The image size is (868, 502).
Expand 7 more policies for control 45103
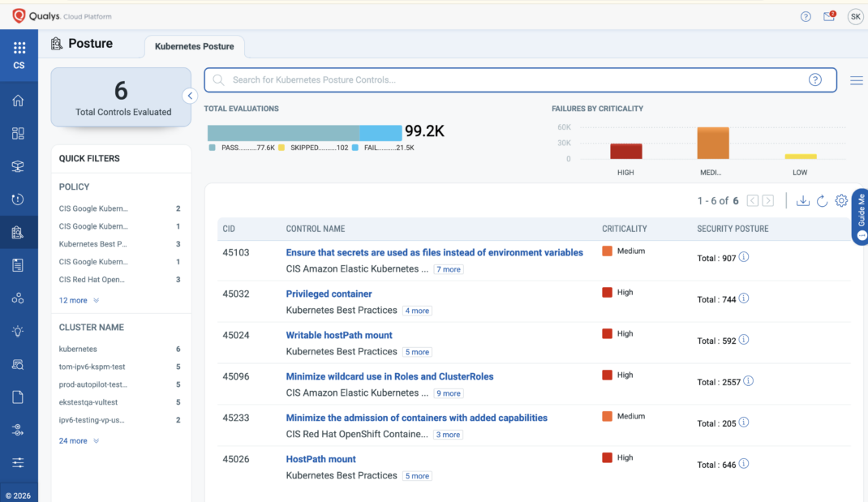click(x=449, y=269)
